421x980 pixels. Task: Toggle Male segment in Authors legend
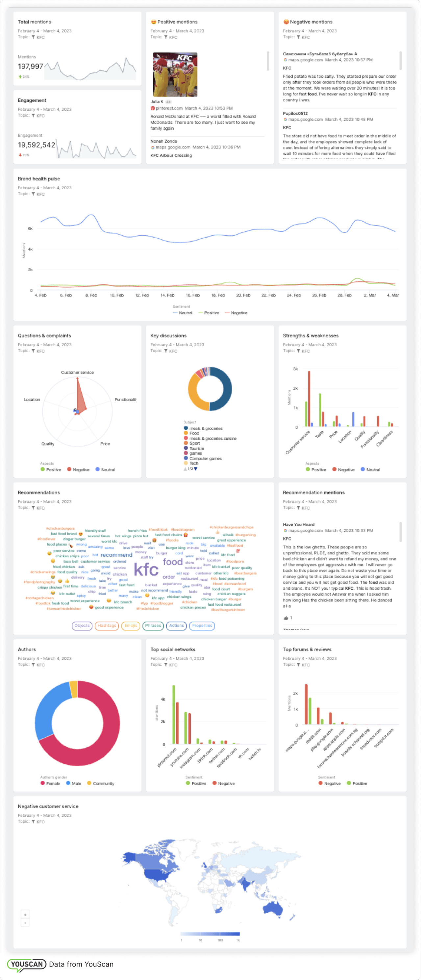tap(74, 784)
